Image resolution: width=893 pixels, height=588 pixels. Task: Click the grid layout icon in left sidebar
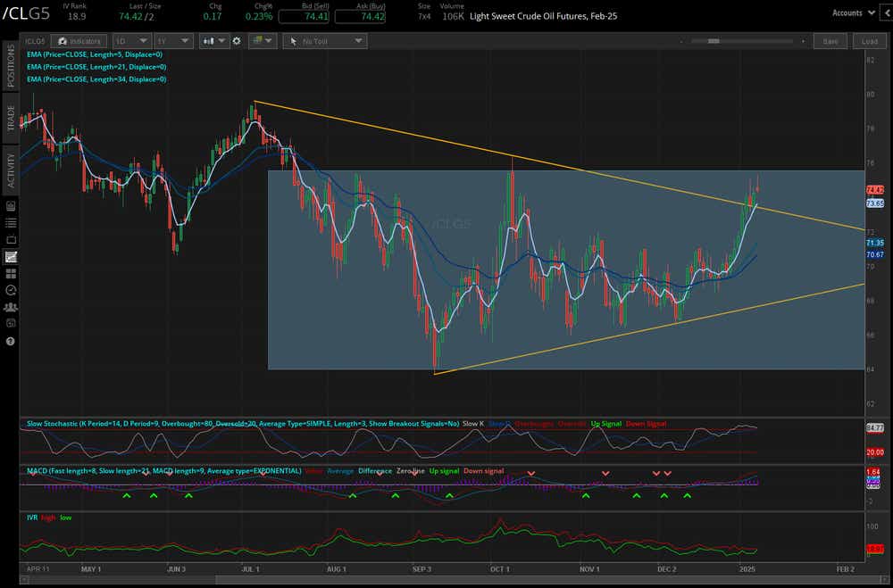coord(11,273)
